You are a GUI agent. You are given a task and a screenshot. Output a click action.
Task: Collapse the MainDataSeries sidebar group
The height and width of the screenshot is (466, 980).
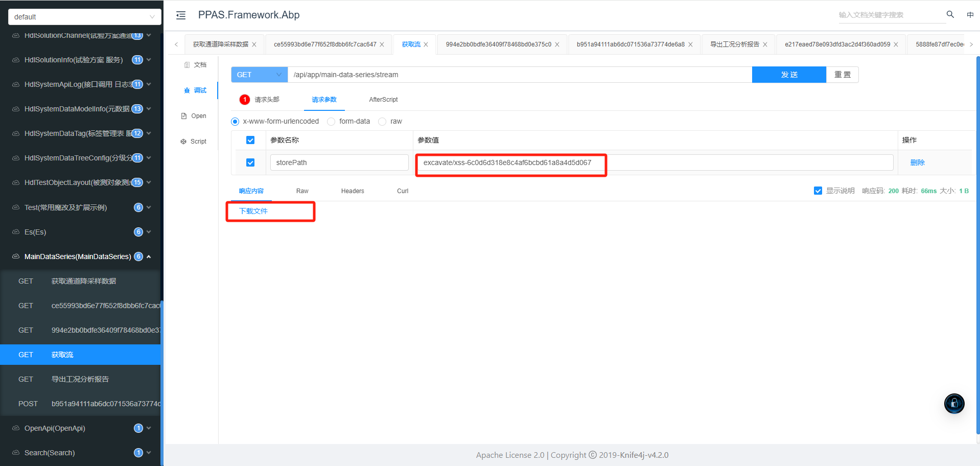[149, 257]
